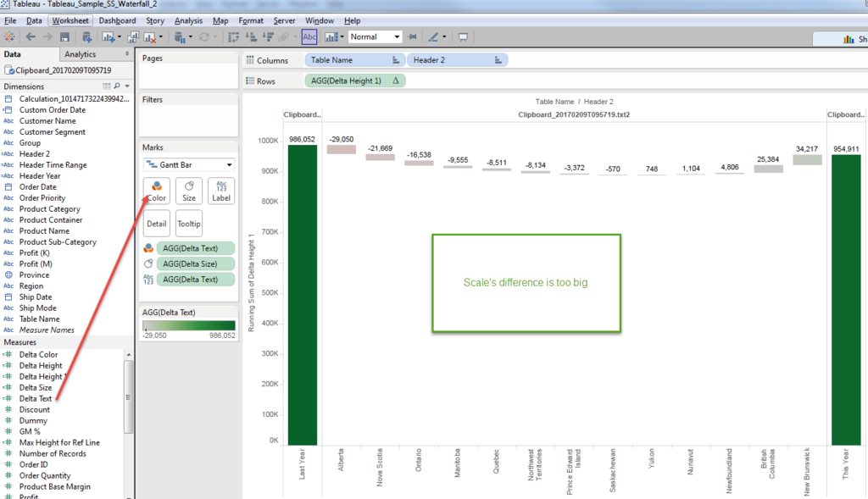Open the Gantt Bar mark type dropdown
The image size is (868, 499).
(x=229, y=165)
